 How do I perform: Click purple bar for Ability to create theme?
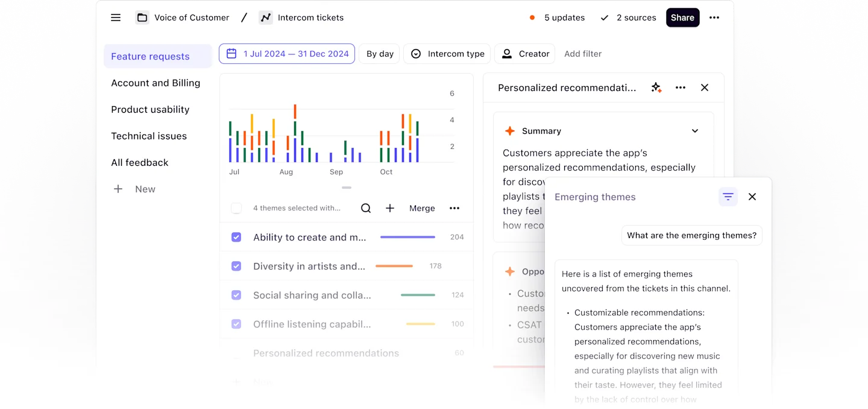(x=407, y=237)
